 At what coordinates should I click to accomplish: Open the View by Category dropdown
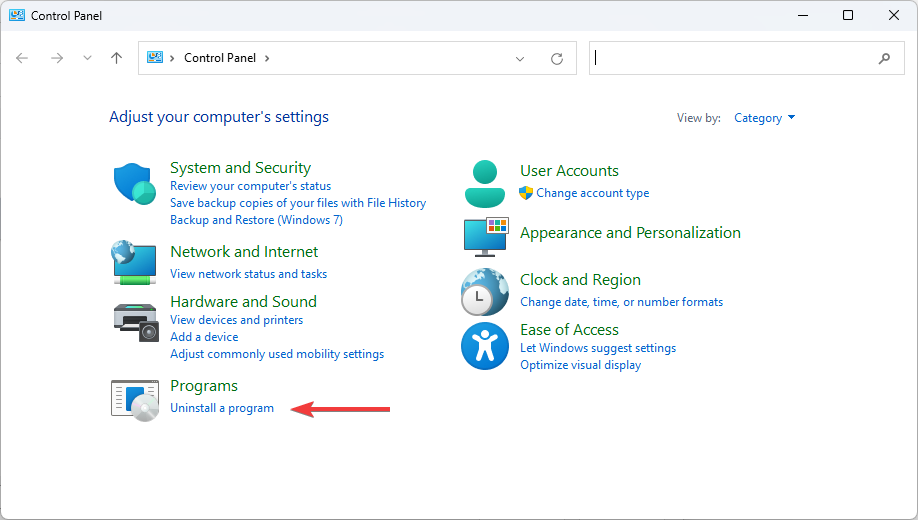(765, 118)
